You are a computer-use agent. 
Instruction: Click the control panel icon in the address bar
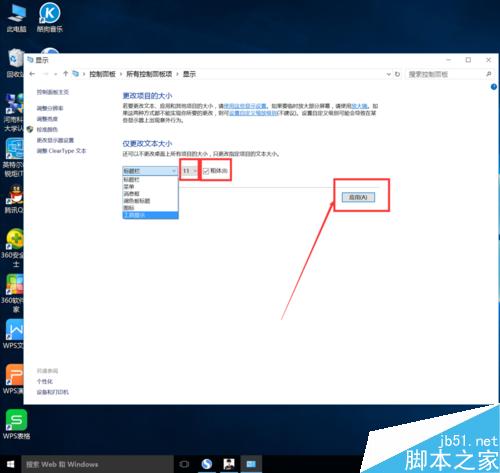pyautogui.click(x=76, y=74)
